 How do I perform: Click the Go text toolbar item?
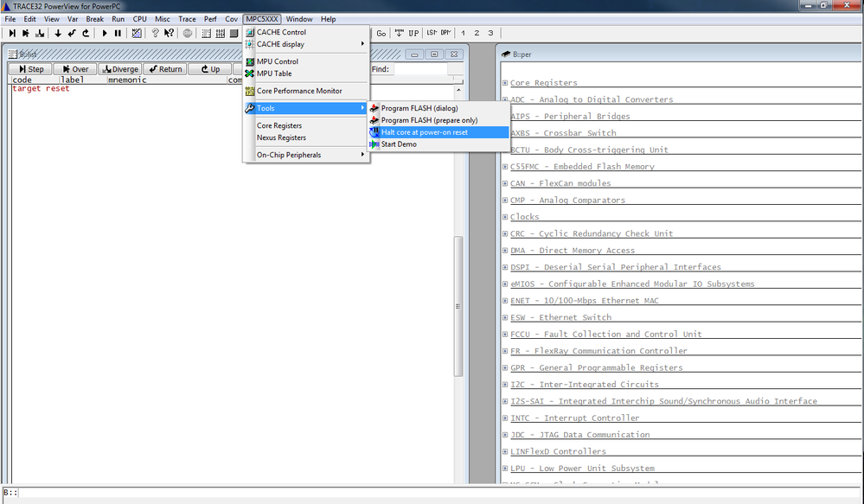(x=381, y=33)
